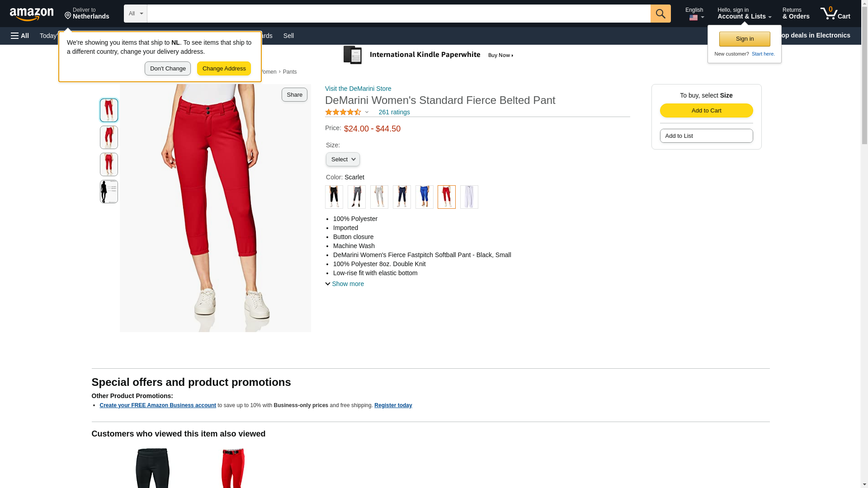Open the All hamburger menu
The height and width of the screenshot is (488, 868).
[20, 36]
